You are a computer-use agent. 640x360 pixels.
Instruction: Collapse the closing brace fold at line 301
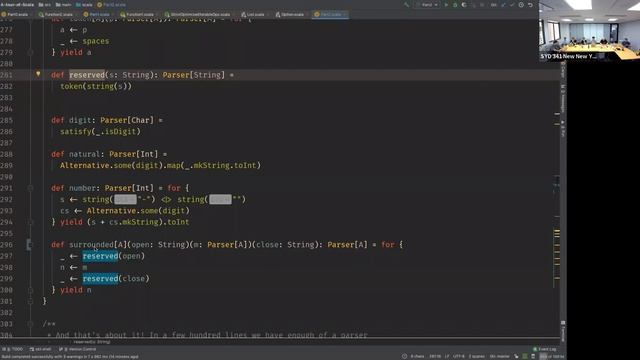30,301
